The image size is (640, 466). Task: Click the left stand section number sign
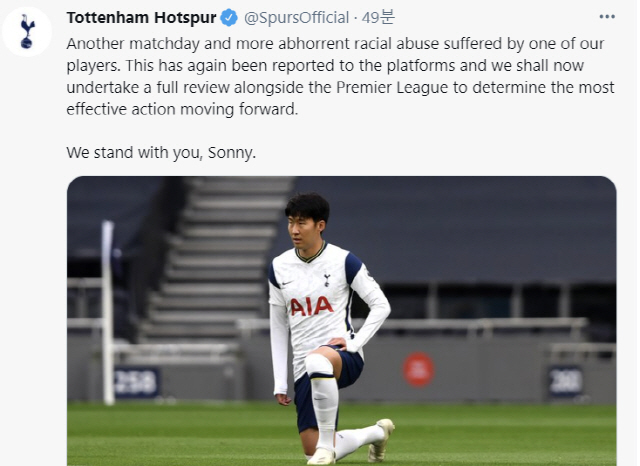click(137, 382)
